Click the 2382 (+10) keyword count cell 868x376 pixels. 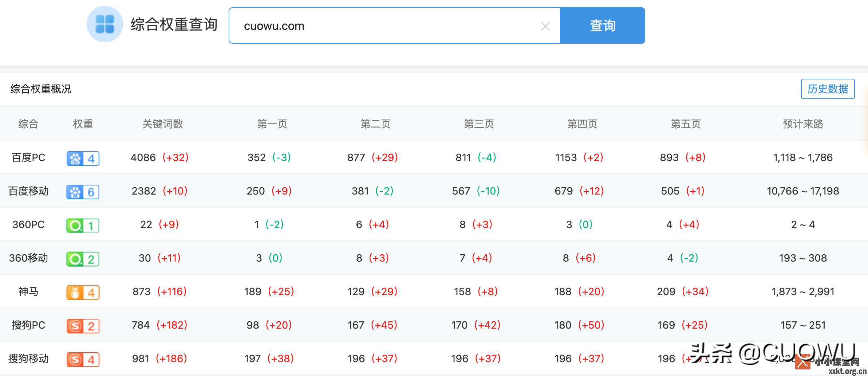pos(159,191)
